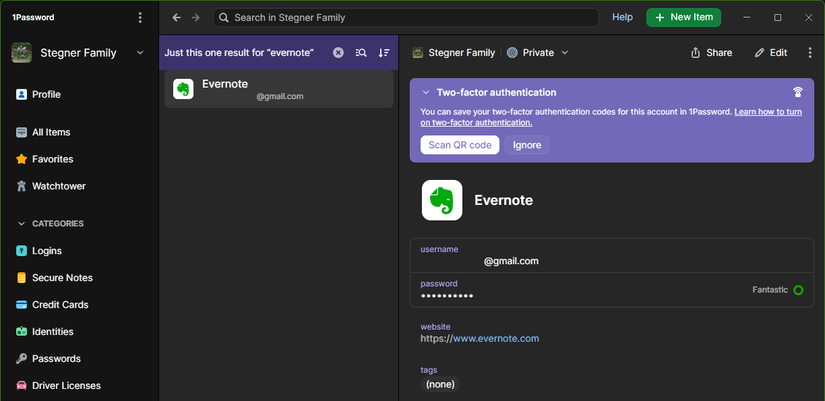Click the Profile icon in sidebar
The height and width of the screenshot is (401, 825).
tap(21, 94)
